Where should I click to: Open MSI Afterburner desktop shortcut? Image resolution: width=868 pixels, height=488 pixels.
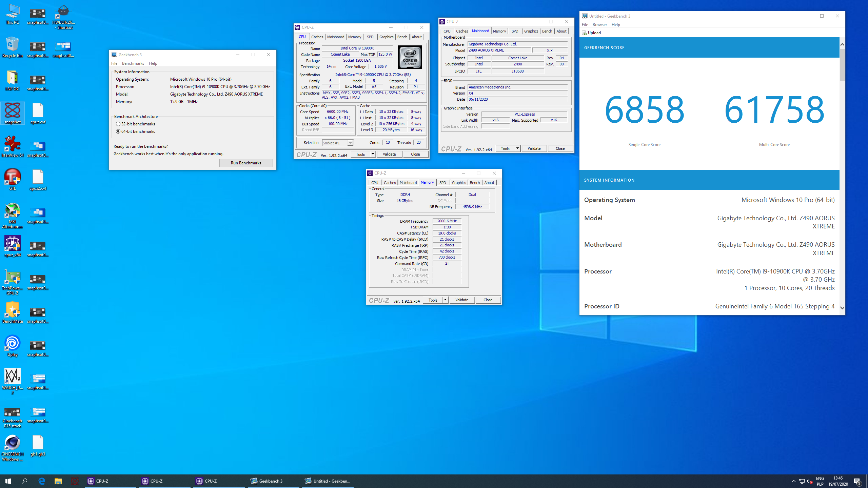click(13, 216)
